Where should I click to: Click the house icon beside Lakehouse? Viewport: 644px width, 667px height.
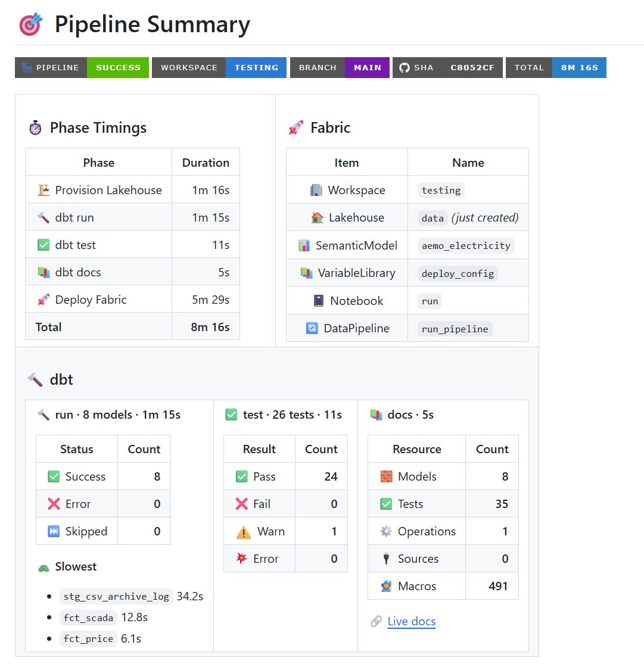point(318,217)
